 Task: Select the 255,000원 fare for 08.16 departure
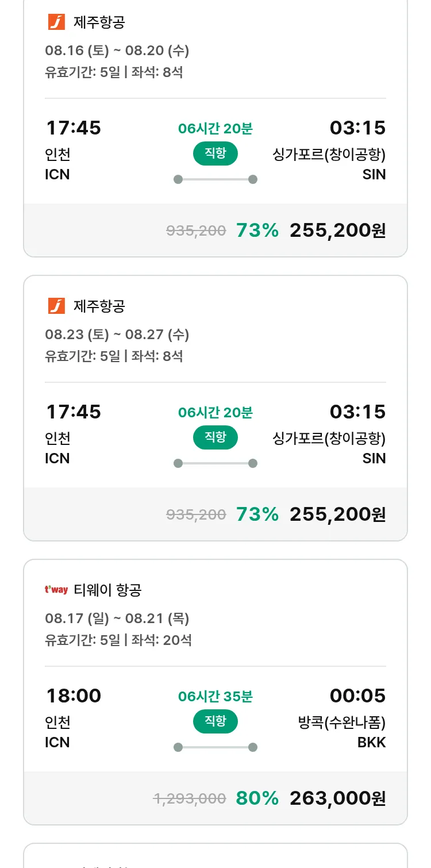click(x=337, y=231)
